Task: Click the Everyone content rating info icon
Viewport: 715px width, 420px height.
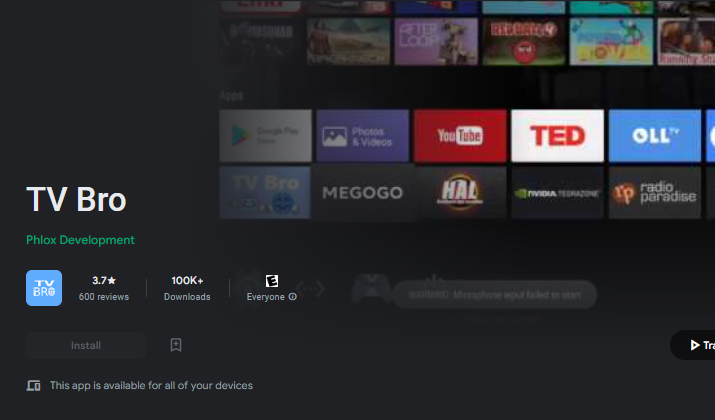Action: 293,296
